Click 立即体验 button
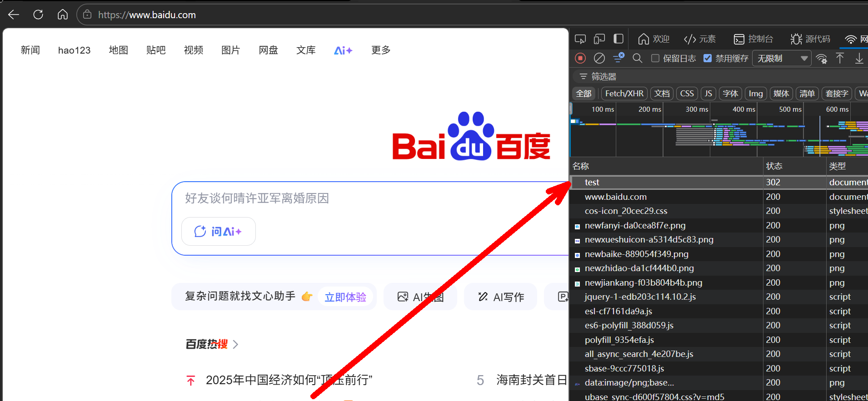This screenshot has width=868, height=401. tap(345, 297)
